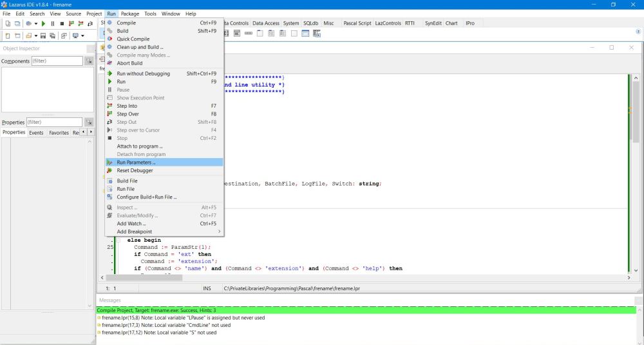The height and width of the screenshot is (345, 644).
Task: Choose Compile in the Run menu
Action: (164, 23)
